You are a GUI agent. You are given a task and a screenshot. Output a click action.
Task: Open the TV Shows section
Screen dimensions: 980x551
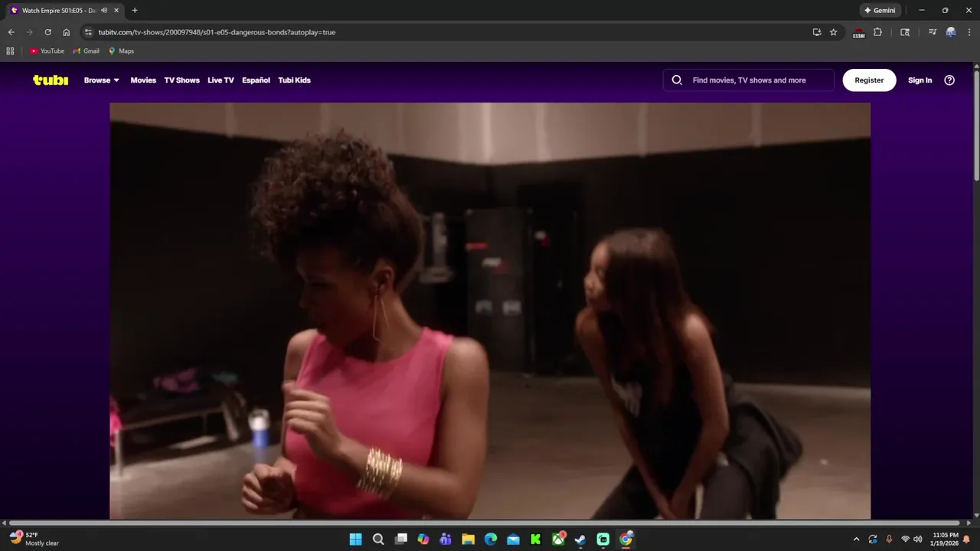pyautogui.click(x=181, y=80)
